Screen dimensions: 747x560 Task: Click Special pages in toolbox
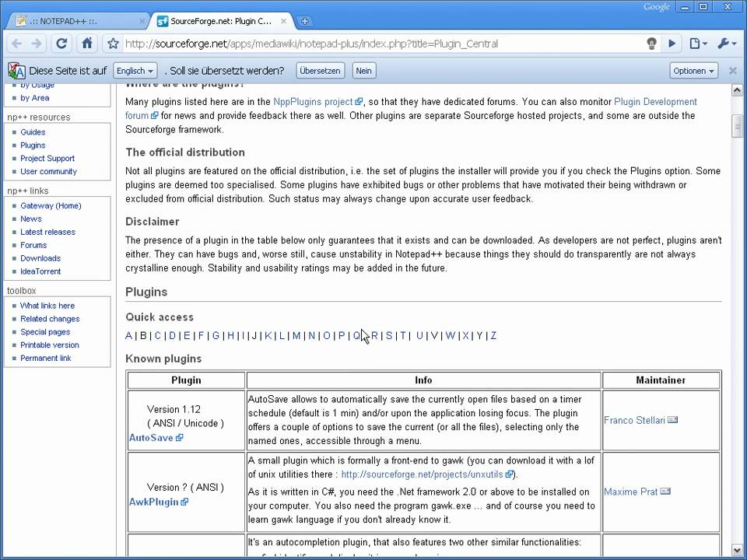tap(45, 332)
